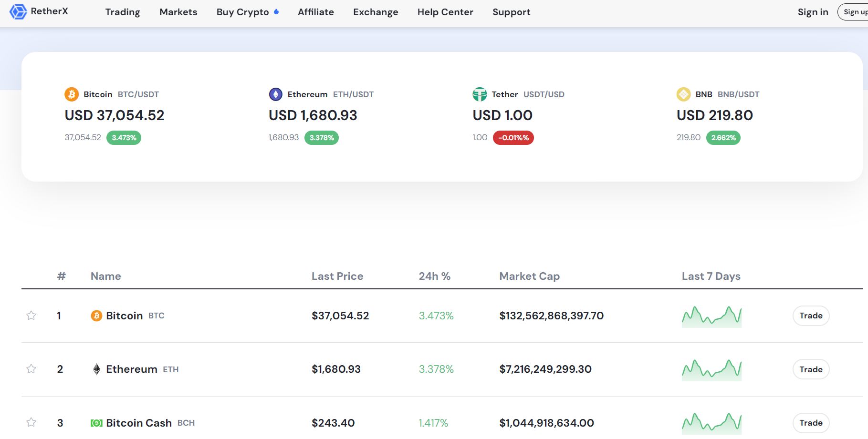
Task: Click the USDT/USD pair label
Action: click(x=544, y=94)
